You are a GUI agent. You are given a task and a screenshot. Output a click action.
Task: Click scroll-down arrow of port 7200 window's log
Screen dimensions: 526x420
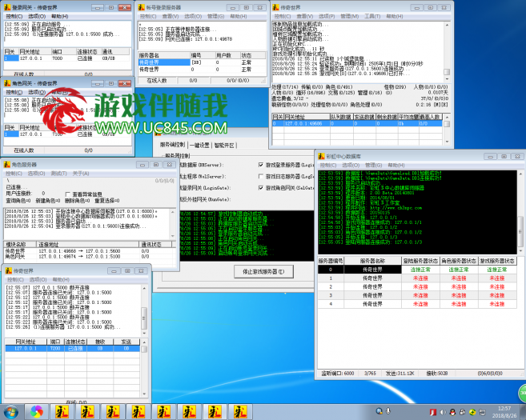coord(145,334)
